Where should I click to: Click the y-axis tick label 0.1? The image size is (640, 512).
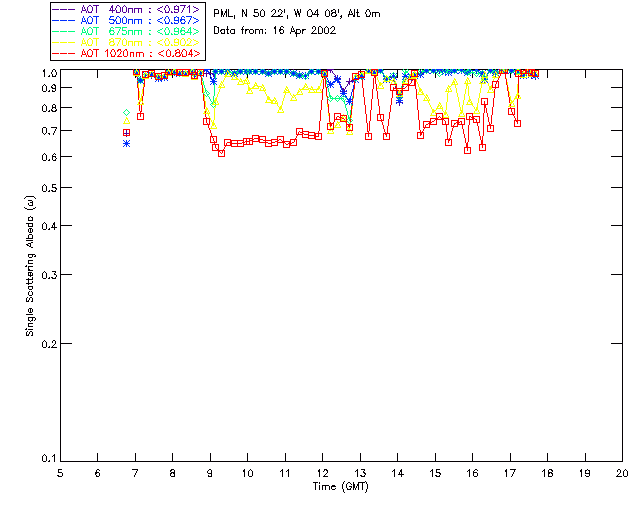coord(49,459)
